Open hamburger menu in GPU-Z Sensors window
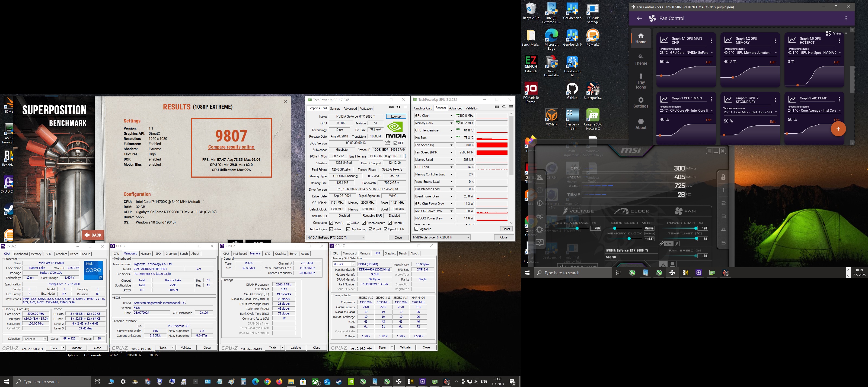Viewport: 868px width, 387px height. pyautogui.click(x=511, y=107)
